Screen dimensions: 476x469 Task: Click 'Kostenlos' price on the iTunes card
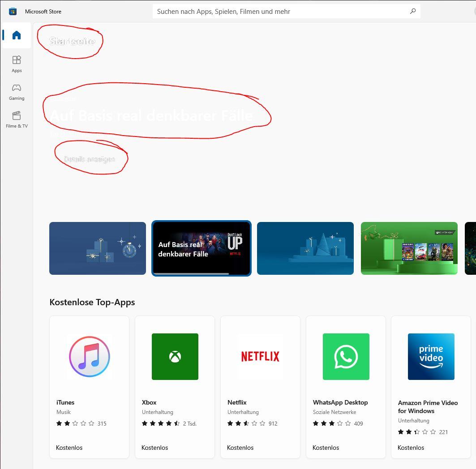[x=69, y=448]
